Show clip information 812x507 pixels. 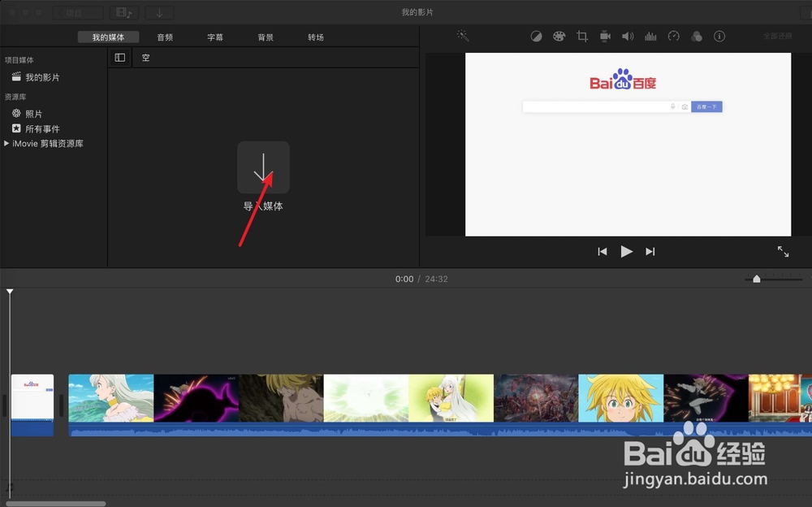coord(719,37)
